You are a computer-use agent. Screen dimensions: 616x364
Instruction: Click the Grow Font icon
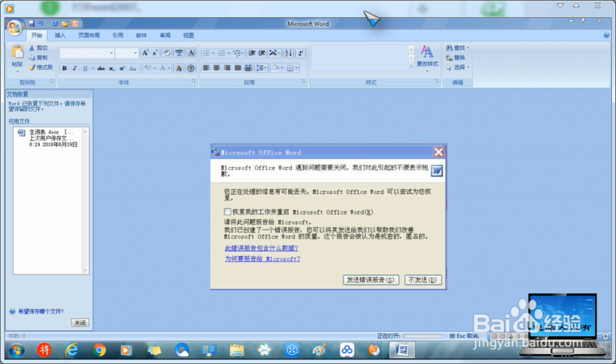(x=145, y=53)
